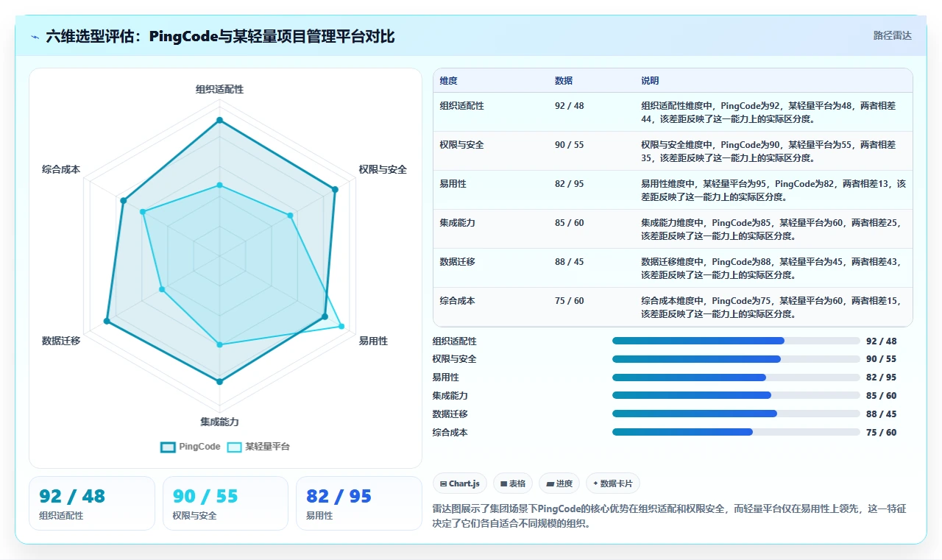Click table data cell 85 / 60

570,223
